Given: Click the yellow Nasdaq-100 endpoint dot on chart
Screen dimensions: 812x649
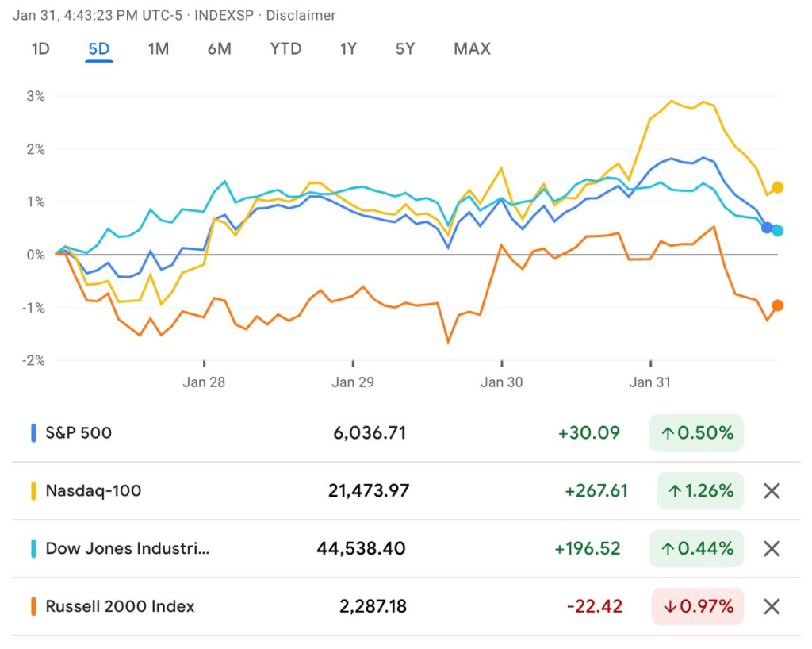Looking at the screenshot, I should [x=778, y=188].
